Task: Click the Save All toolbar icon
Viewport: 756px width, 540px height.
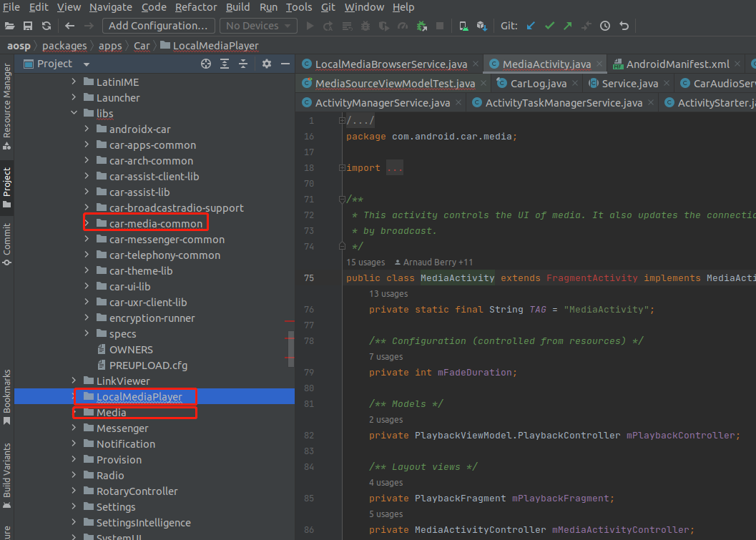Action: pos(29,26)
